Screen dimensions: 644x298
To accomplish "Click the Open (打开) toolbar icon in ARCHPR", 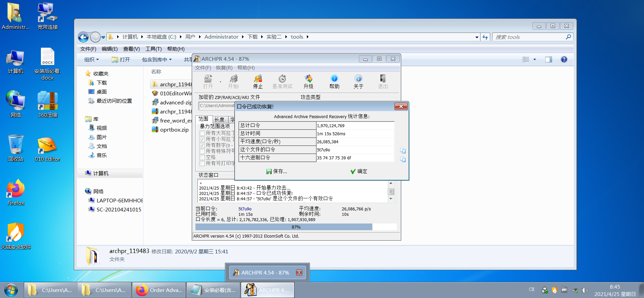I will tap(208, 82).
